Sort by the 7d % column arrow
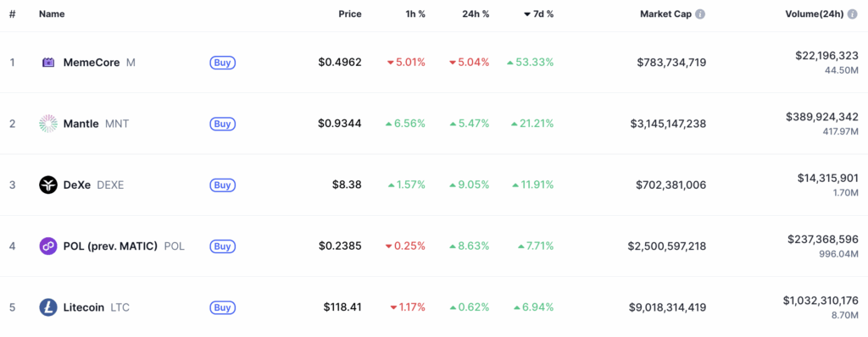Viewport: 868px width, 337px height. click(x=527, y=14)
